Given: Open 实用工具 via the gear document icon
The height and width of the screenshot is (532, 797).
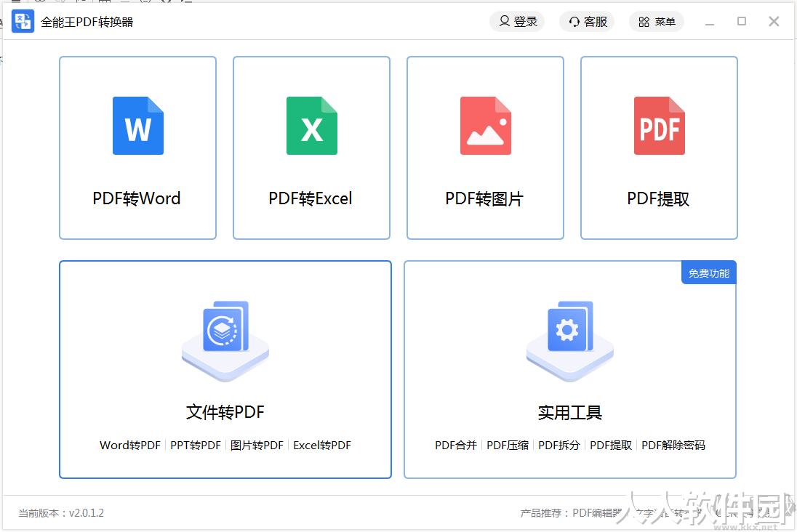Looking at the screenshot, I should [570, 340].
